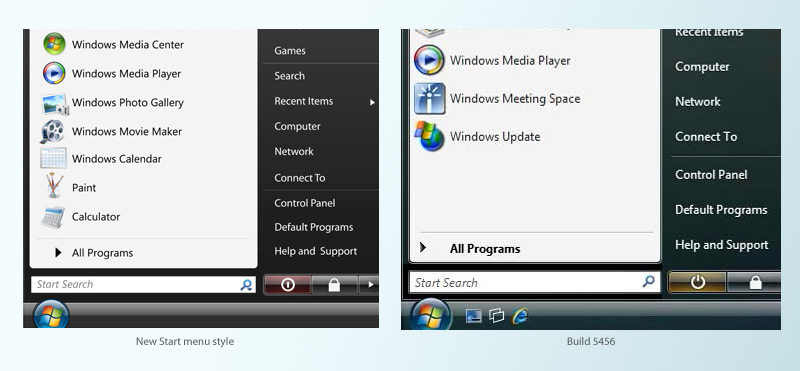The width and height of the screenshot is (800, 371).
Task: Click Windows Update icon
Action: coord(430,136)
